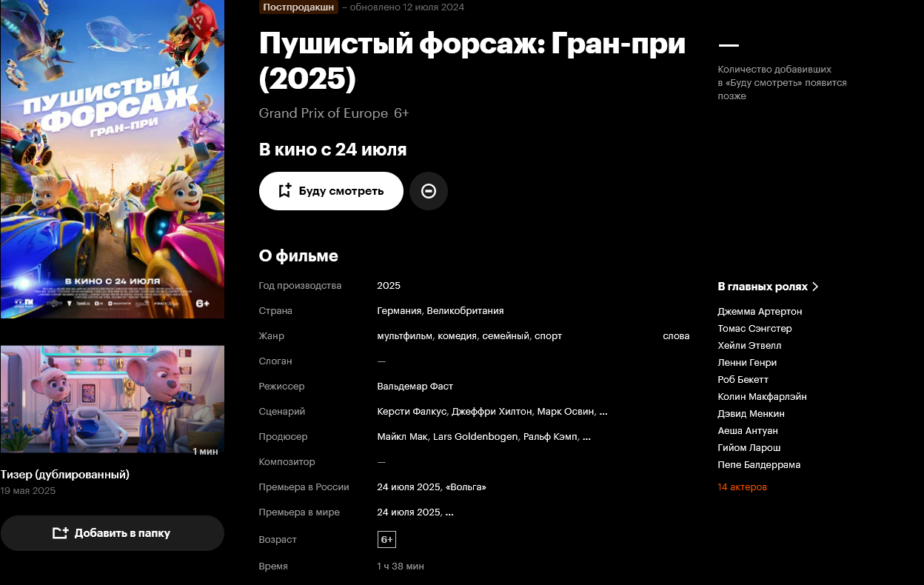
Task: Expand the world premiere dates ellipsis
Action: click(449, 512)
